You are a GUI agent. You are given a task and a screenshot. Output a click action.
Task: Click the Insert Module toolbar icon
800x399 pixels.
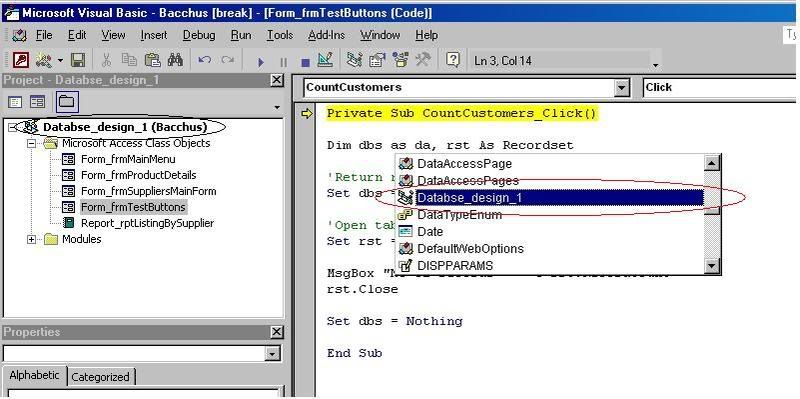click(44, 61)
